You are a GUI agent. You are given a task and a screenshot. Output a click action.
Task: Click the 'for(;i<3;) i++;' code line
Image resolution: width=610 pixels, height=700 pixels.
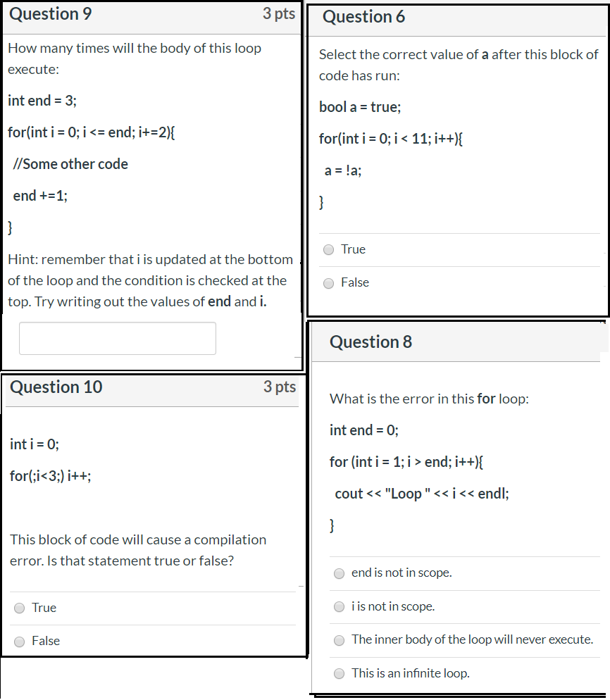tap(51, 475)
